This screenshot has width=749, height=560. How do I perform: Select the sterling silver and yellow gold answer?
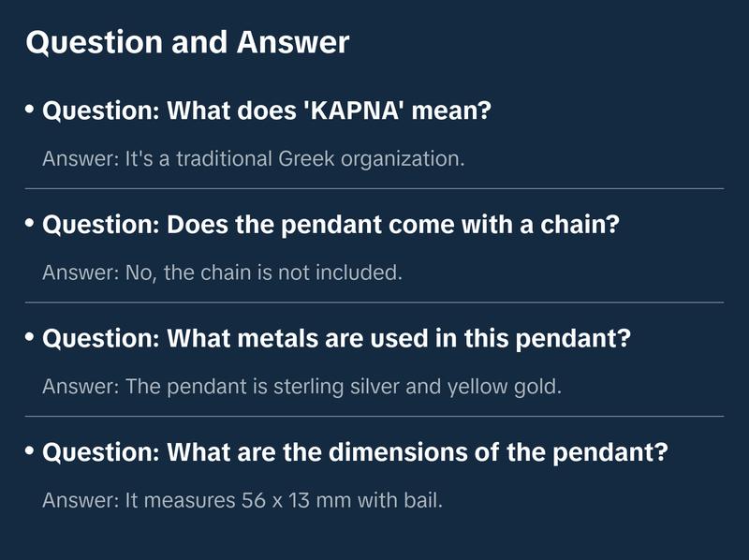point(301,386)
